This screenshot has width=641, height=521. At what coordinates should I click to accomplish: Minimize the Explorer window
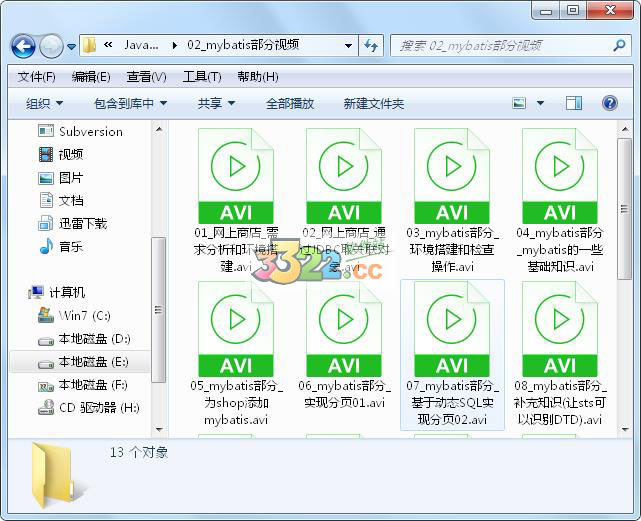pos(546,11)
